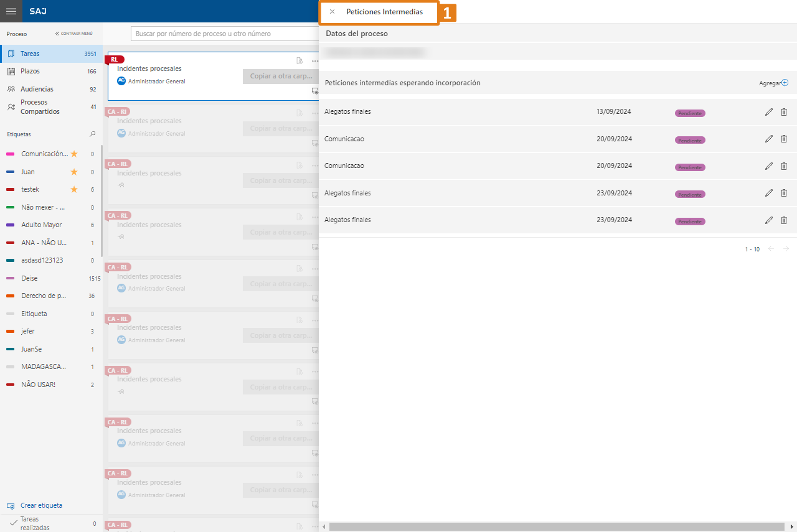Collapse sidebar with Contraer Menú
797x532 pixels.
[x=73, y=34]
